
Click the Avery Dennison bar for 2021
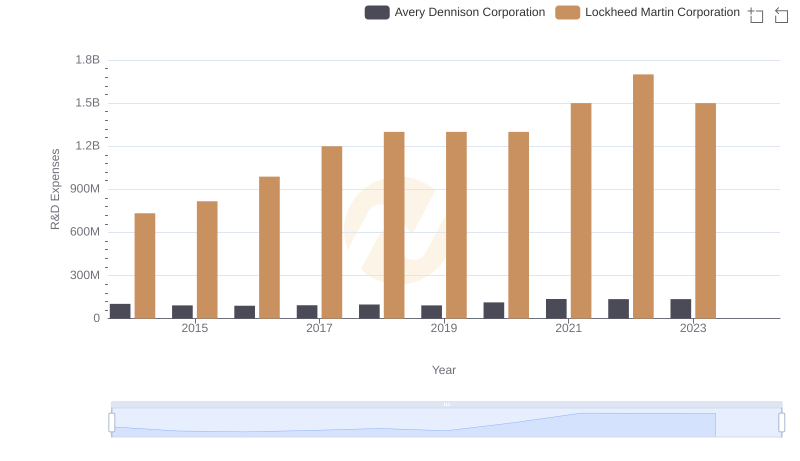[x=556, y=309]
